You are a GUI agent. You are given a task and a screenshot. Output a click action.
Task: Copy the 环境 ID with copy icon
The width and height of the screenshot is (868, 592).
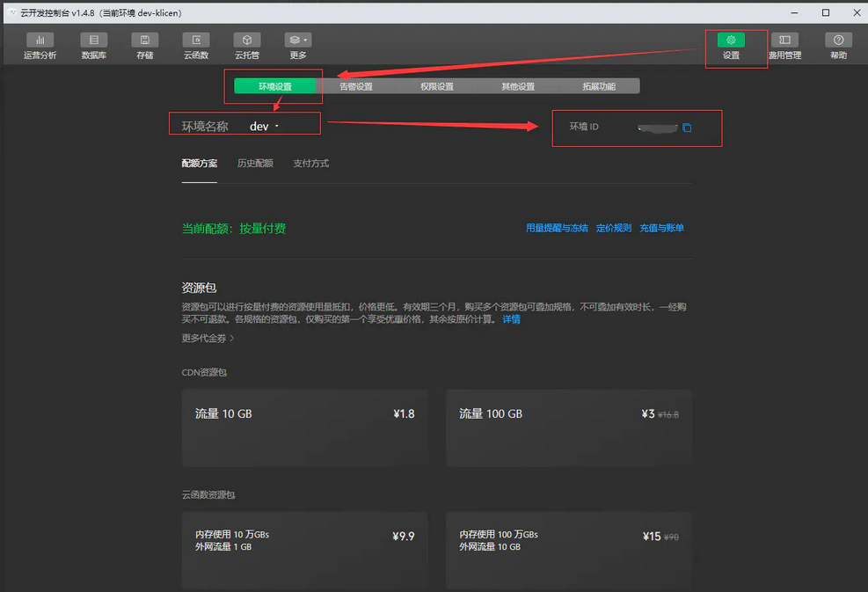pyautogui.click(x=687, y=128)
